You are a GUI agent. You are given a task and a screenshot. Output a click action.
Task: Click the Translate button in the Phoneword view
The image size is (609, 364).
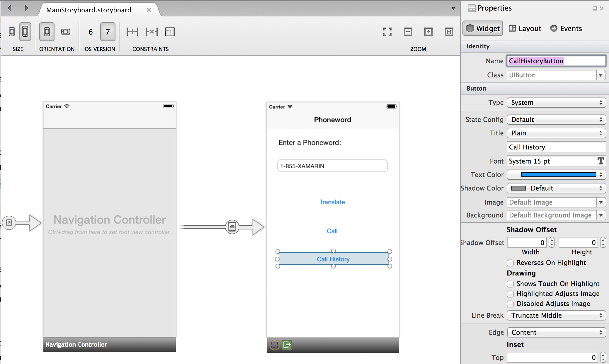tap(332, 202)
